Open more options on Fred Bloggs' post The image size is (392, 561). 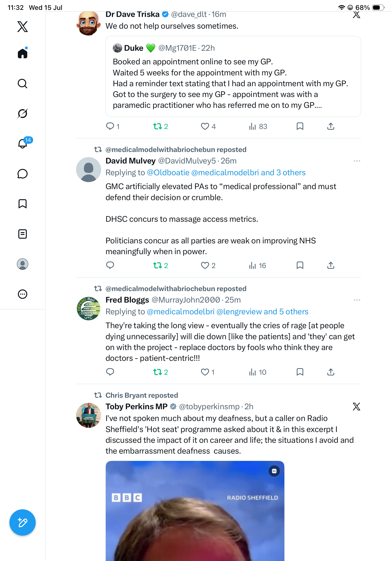357,300
